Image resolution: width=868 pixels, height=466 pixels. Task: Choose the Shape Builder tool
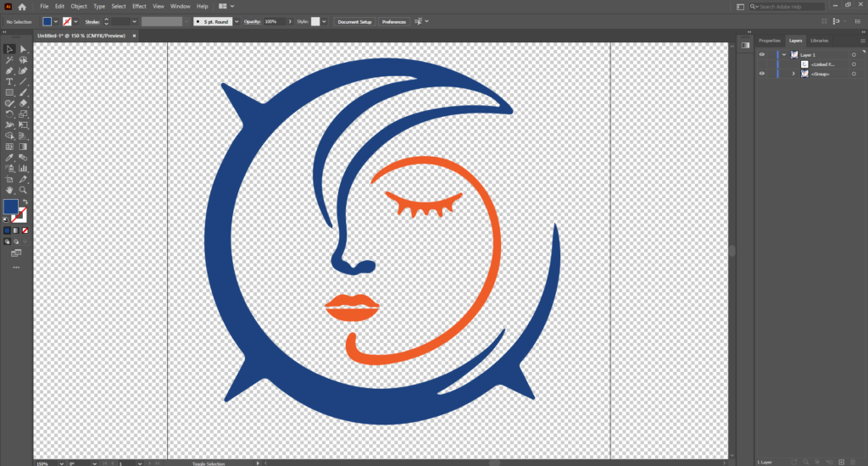coord(9,136)
